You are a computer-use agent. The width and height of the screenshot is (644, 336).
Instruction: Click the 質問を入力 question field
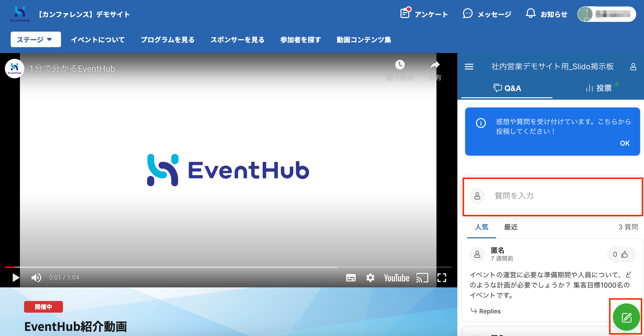click(x=552, y=196)
